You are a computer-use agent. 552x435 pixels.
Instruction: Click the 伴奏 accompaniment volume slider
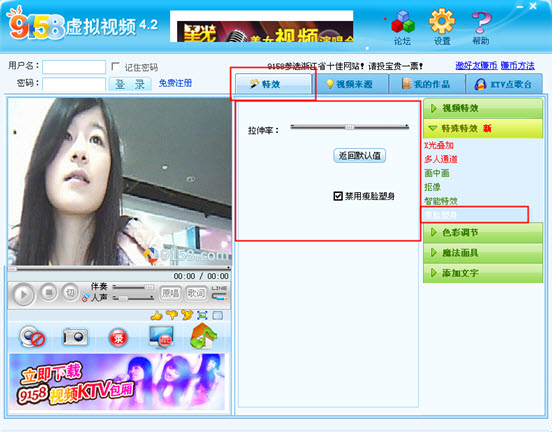[x=133, y=288]
